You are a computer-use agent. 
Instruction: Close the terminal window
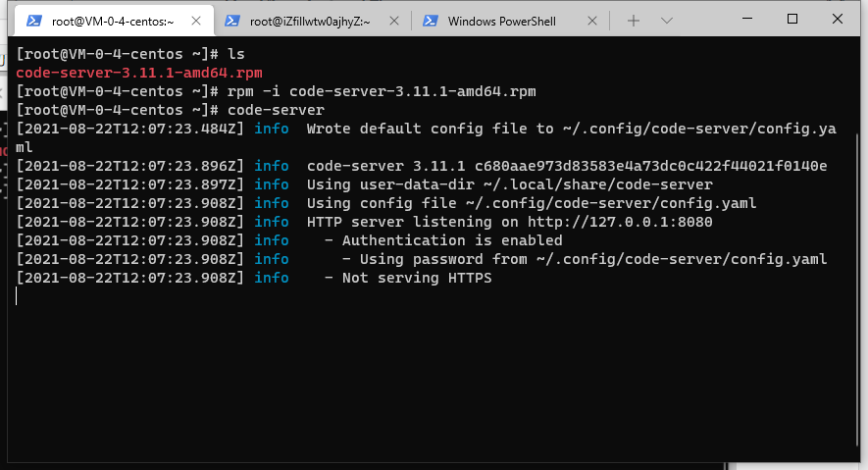tap(839, 19)
